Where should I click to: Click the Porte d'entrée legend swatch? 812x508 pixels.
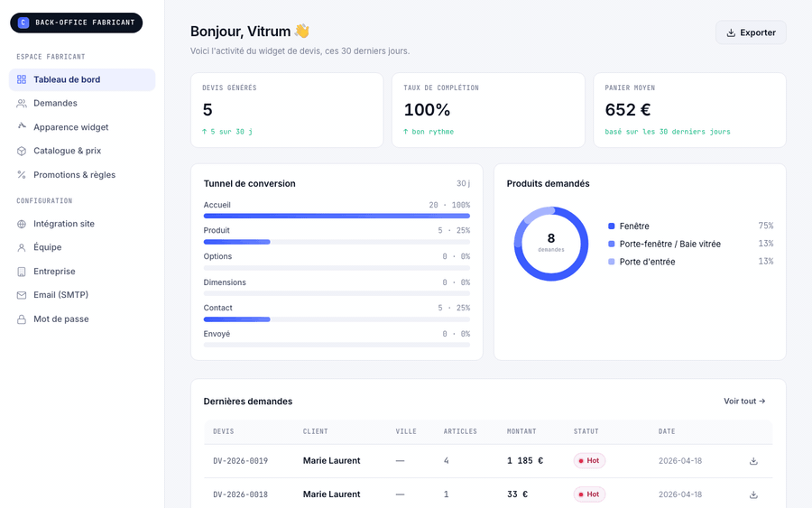pyautogui.click(x=611, y=262)
